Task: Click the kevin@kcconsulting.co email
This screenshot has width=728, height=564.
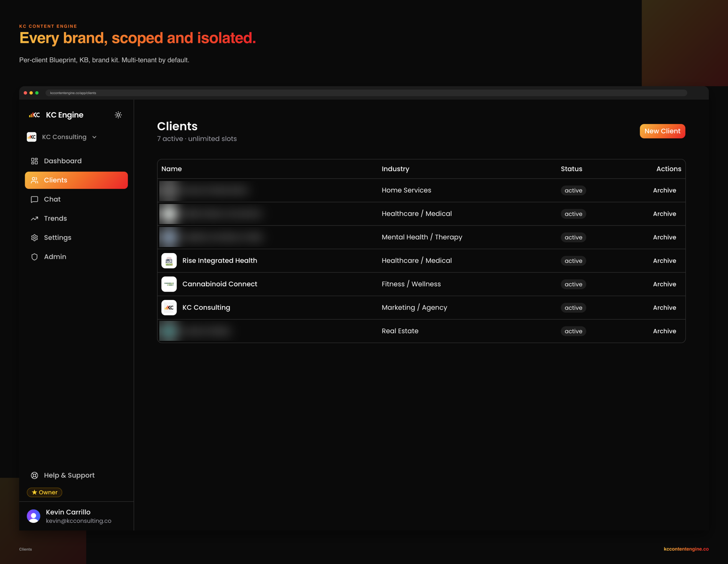Action: 79,521
